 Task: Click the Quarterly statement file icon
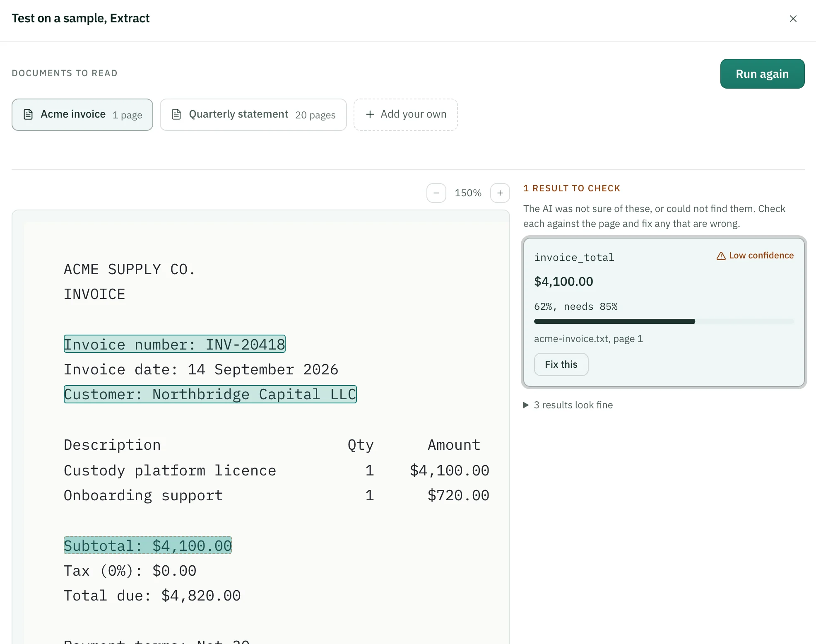pos(176,114)
